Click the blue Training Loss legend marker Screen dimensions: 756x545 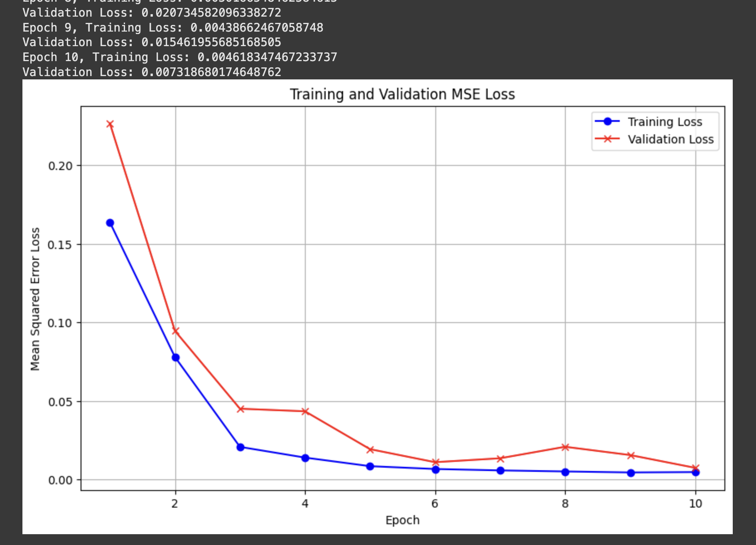607,121
